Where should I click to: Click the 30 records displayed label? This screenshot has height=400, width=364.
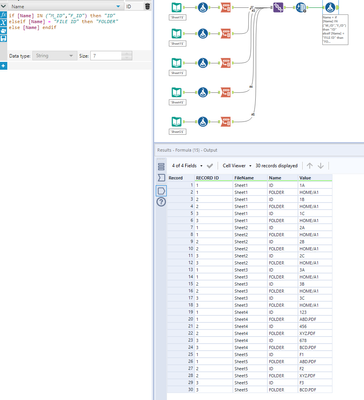coord(276,166)
